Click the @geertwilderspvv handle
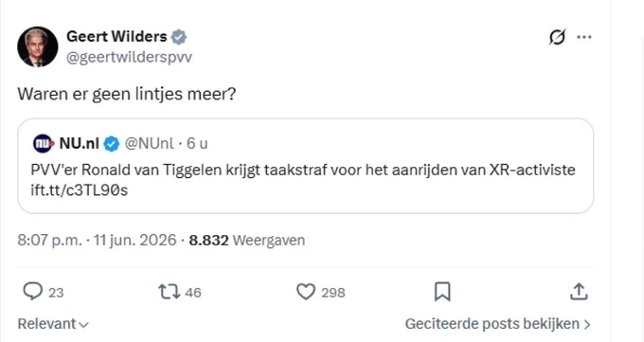The image size is (644, 342). 129,57
